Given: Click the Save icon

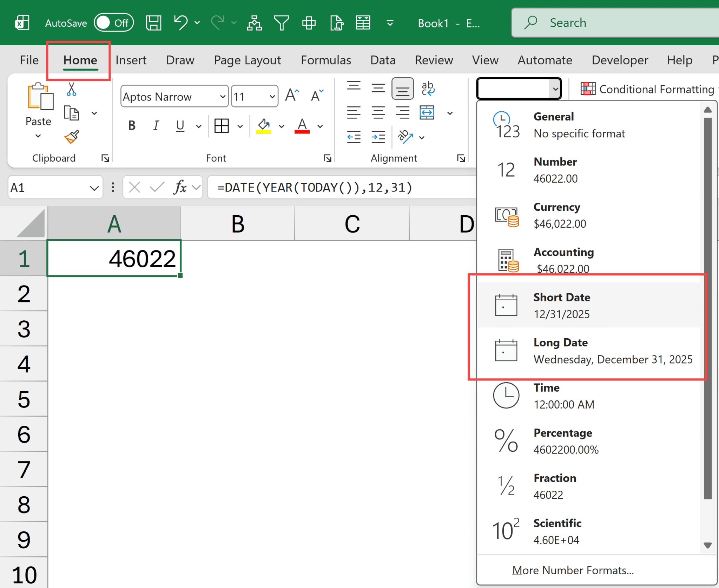Looking at the screenshot, I should pyautogui.click(x=153, y=22).
